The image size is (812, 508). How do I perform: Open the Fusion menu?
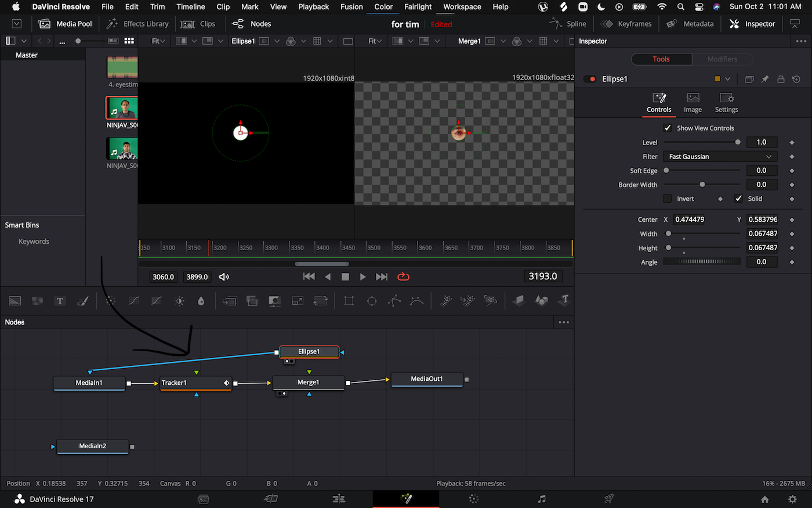point(351,7)
